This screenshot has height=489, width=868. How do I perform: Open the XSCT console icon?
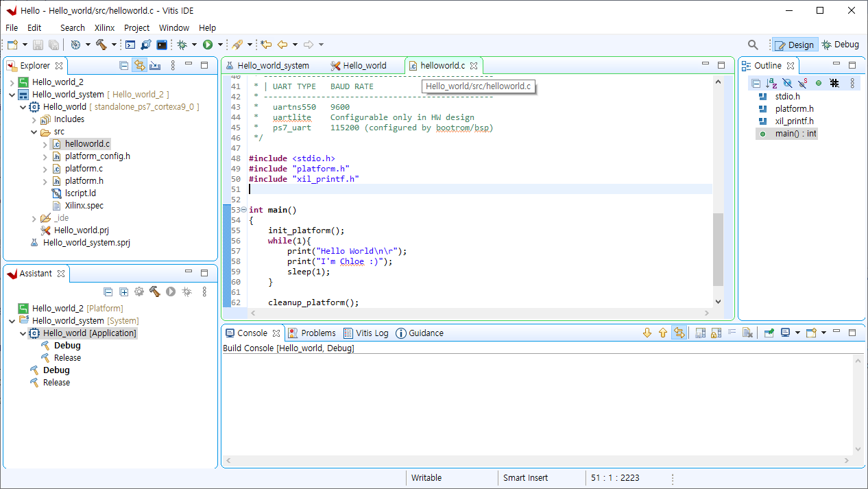tap(130, 45)
